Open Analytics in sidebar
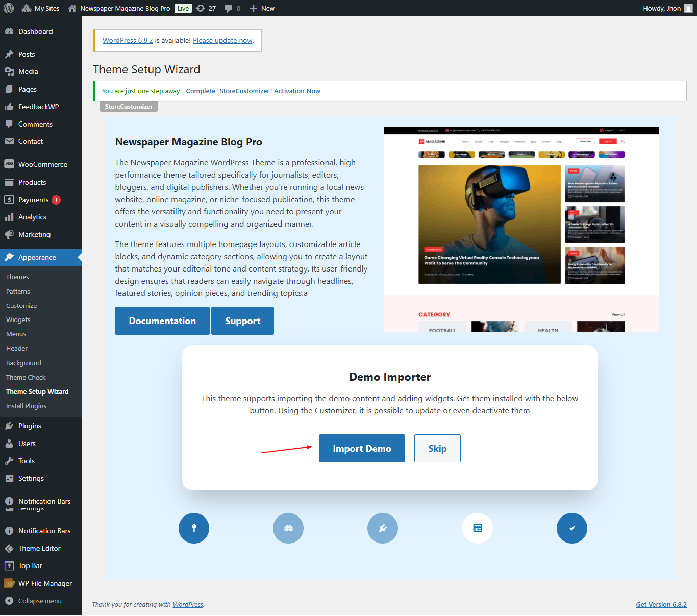 [x=41, y=217]
